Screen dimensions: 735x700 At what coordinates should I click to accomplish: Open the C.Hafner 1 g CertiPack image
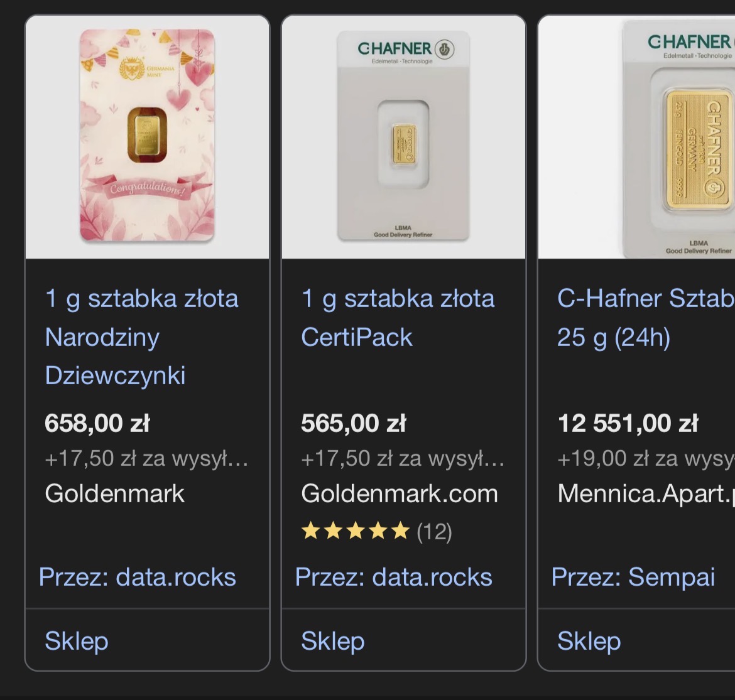click(403, 136)
